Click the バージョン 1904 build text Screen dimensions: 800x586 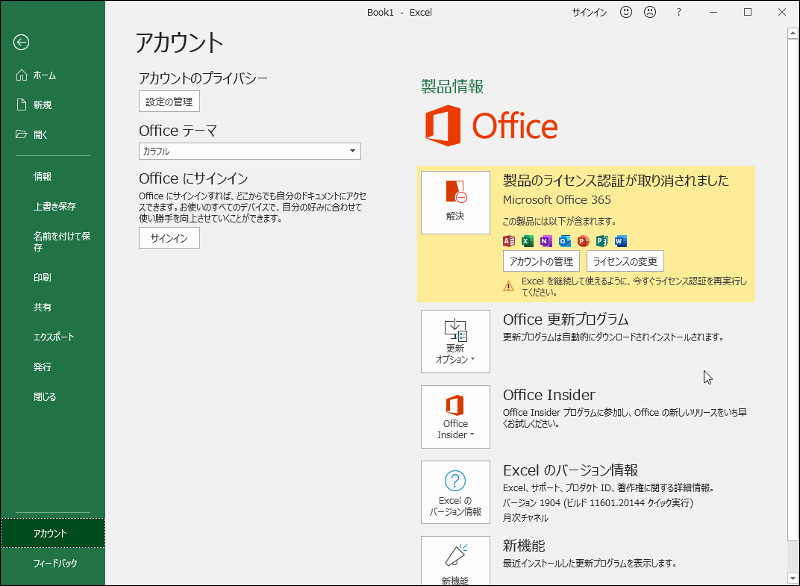[598, 503]
